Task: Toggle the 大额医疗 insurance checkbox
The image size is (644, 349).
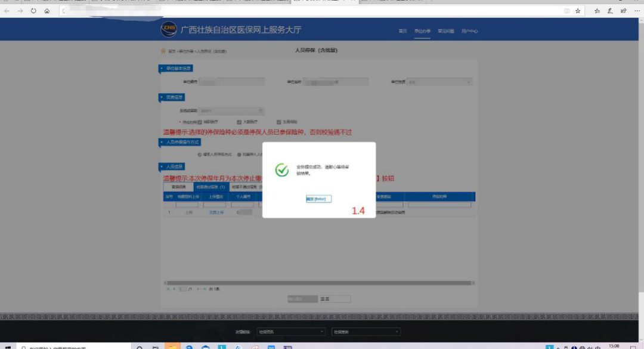Action: click(x=239, y=122)
